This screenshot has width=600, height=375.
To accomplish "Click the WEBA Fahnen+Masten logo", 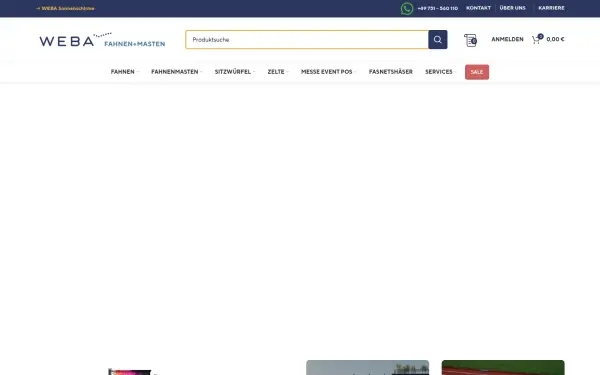I will pos(102,40).
